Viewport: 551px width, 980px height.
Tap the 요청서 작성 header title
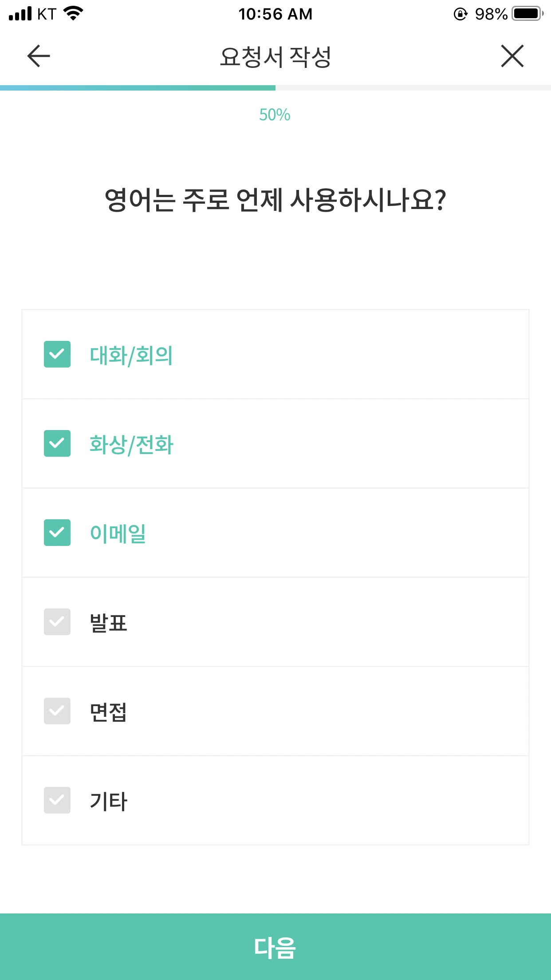coord(275,57)
